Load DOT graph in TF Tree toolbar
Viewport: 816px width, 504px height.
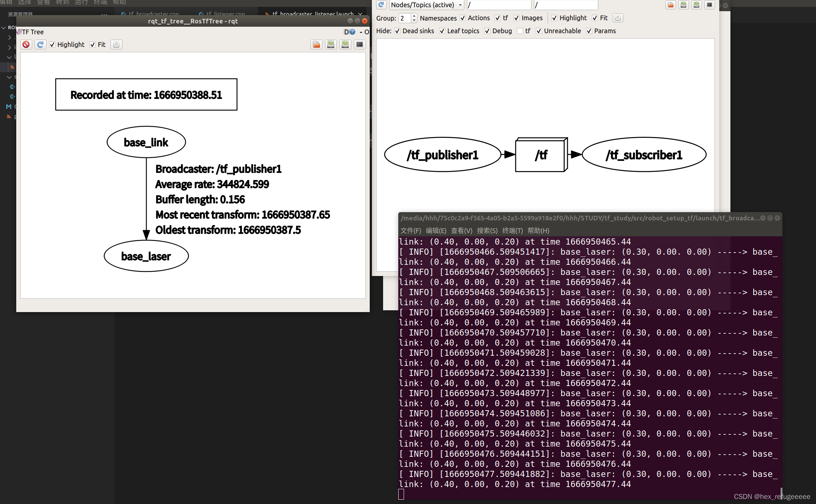[x=316, y=44]
